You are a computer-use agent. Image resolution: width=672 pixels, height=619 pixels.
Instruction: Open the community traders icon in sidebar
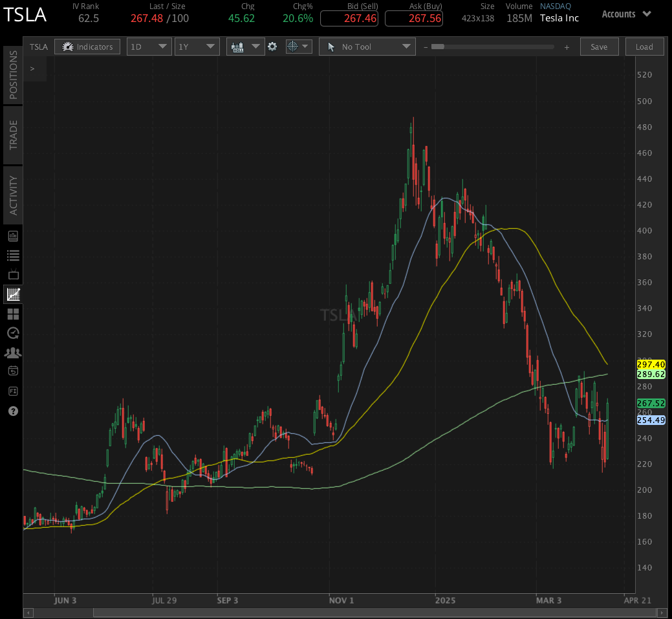[13, 352]
